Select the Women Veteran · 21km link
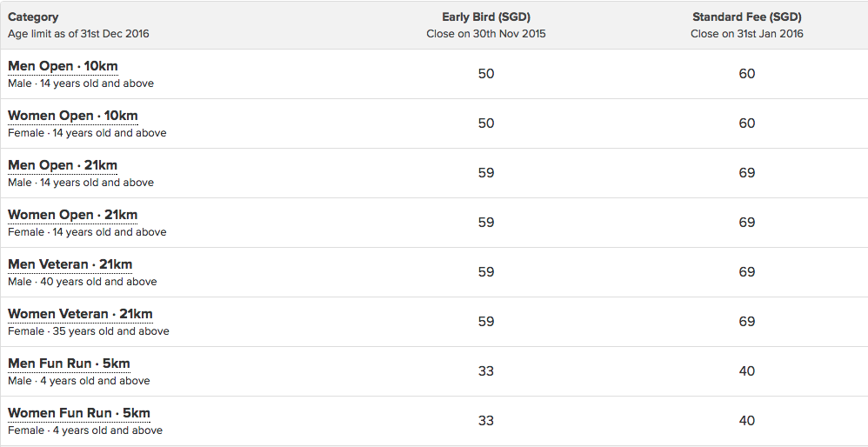Viewport: 868px width, 447px height. 80,314
